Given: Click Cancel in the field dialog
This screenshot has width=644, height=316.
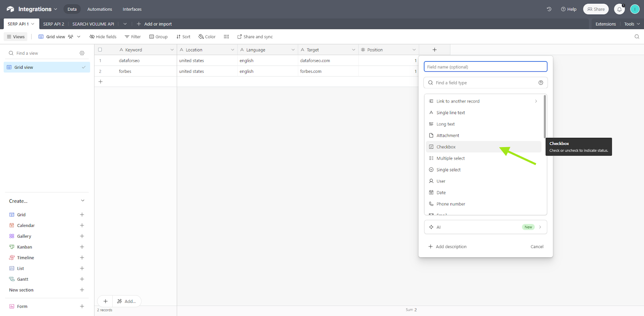Looking at the screenshot, I should tap(537, 247).
